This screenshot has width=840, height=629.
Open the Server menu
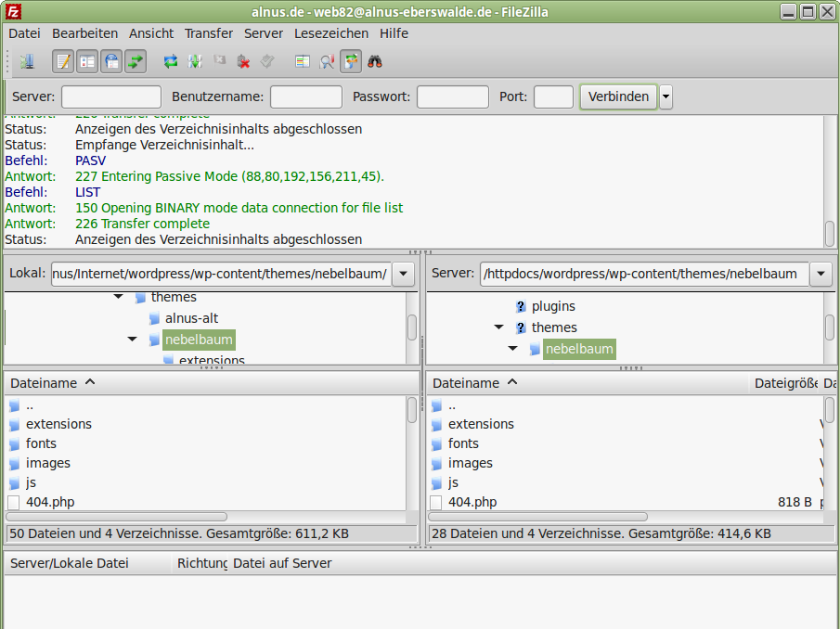tap(264, 33)
